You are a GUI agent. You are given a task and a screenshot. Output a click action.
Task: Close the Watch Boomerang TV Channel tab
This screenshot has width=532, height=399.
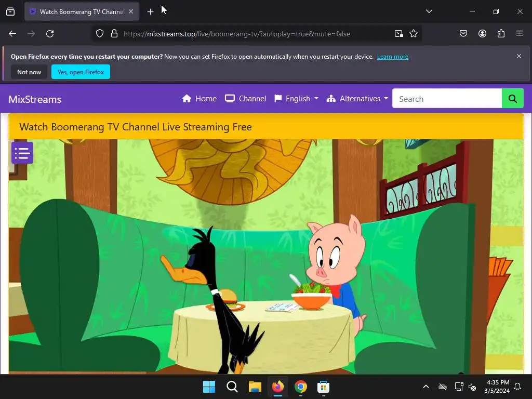point(131,11)
